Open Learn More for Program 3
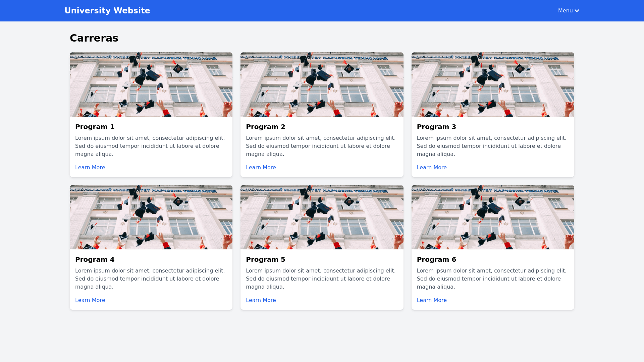Image resolution: width=644 pixels, height=362 pixels. (x=431, y=168)
